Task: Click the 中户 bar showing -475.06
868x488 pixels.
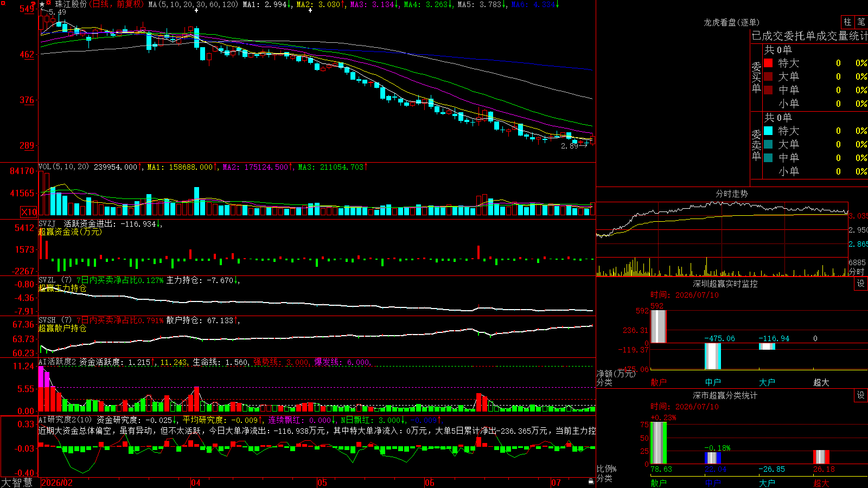Action: 713,356
